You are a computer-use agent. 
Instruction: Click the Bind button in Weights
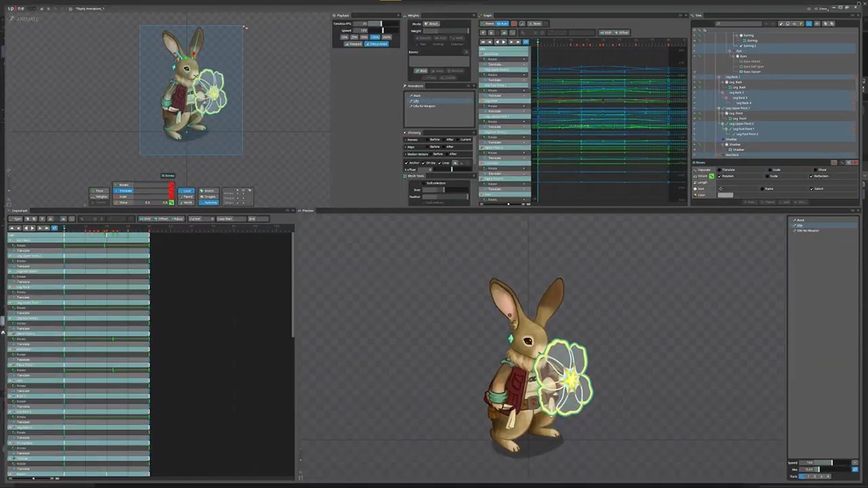pos(421,71)
